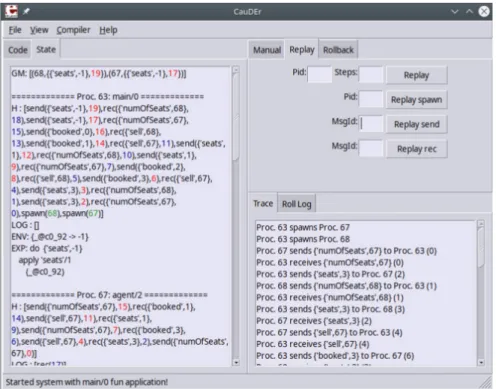Select the Replay tab

[x=302, y=49]
